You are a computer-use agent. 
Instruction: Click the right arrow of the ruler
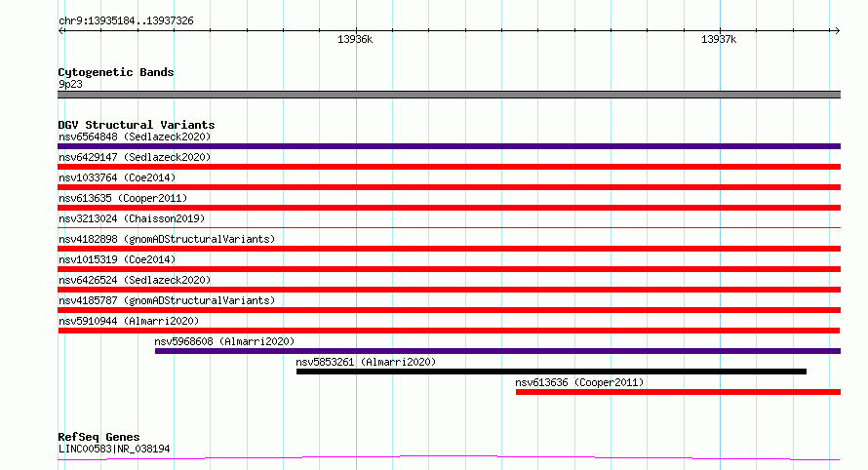point(837,30)
